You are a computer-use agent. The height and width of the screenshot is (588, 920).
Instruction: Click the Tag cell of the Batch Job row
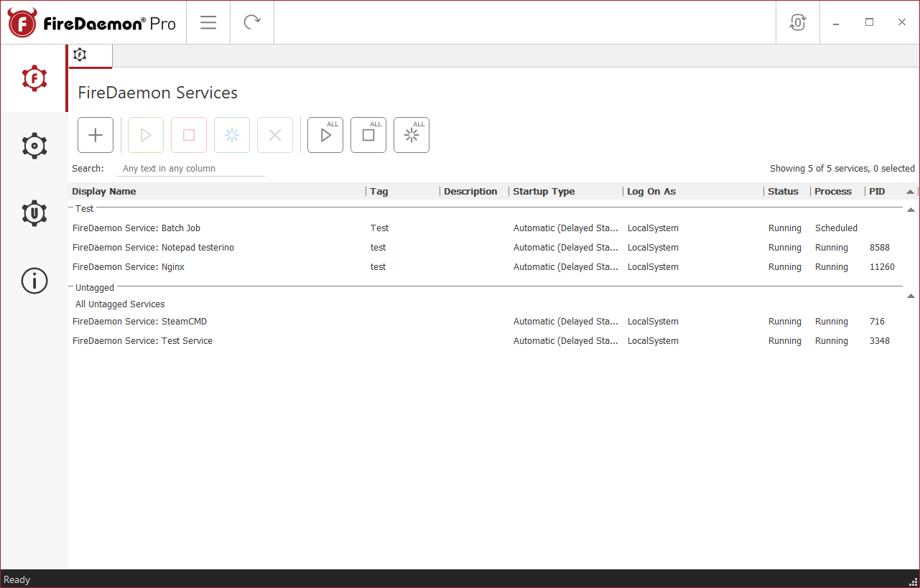379,228
